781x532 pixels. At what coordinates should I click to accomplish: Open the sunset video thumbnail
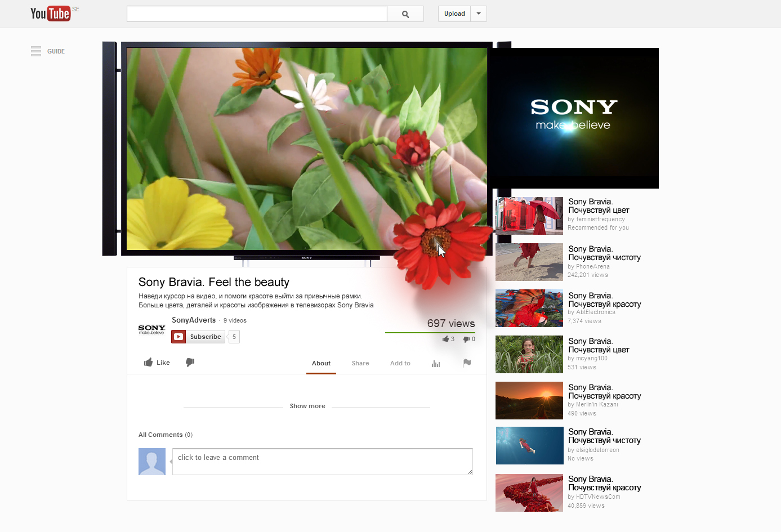coord(529,400)
